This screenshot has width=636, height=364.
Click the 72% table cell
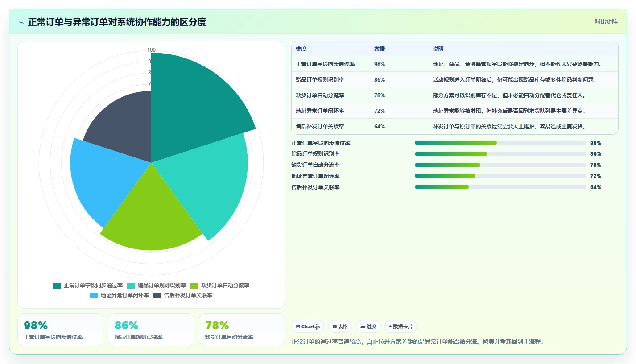click(x=380, y=111)
